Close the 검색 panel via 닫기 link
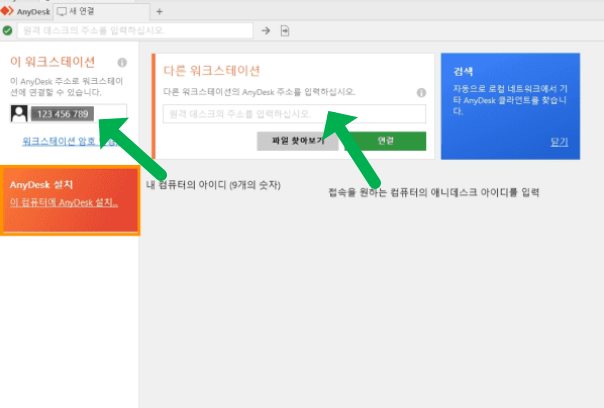The image size is (604, 408). (x=559, y=142)
